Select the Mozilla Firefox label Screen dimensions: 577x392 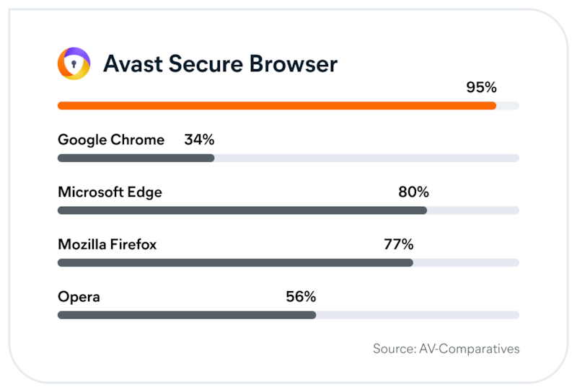point(107,245)
